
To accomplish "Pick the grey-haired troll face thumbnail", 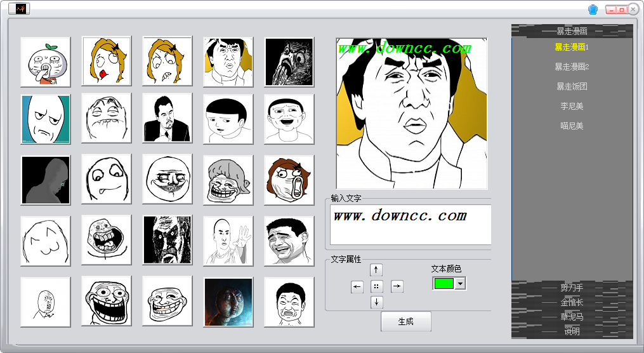I will pos(228,180).
